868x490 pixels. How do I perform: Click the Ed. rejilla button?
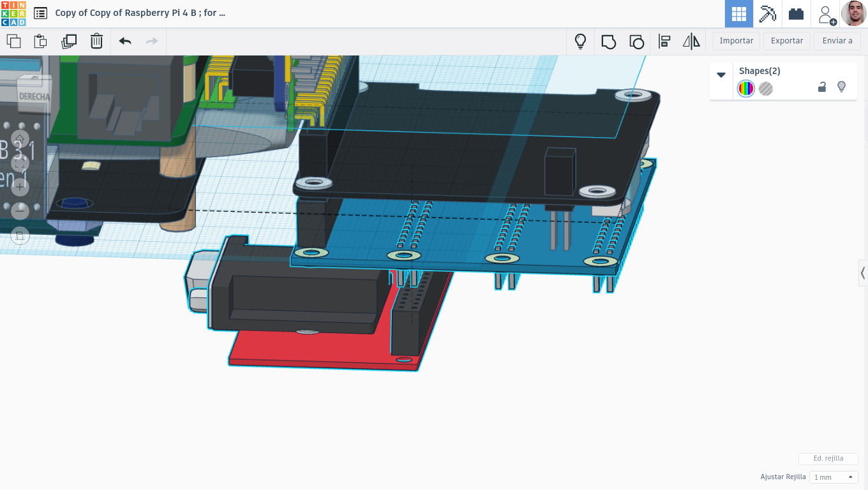coord(828,459)
